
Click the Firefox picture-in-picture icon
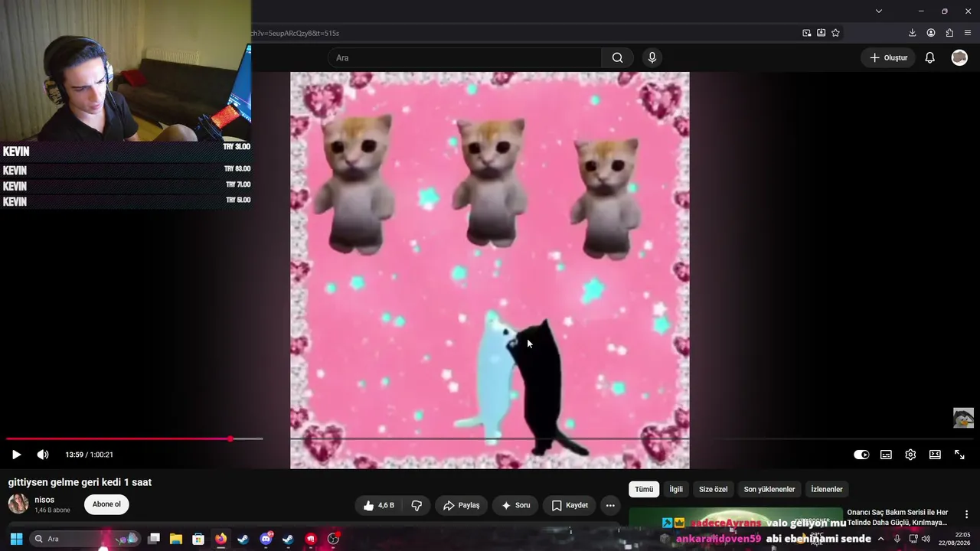tap(806, 33)
